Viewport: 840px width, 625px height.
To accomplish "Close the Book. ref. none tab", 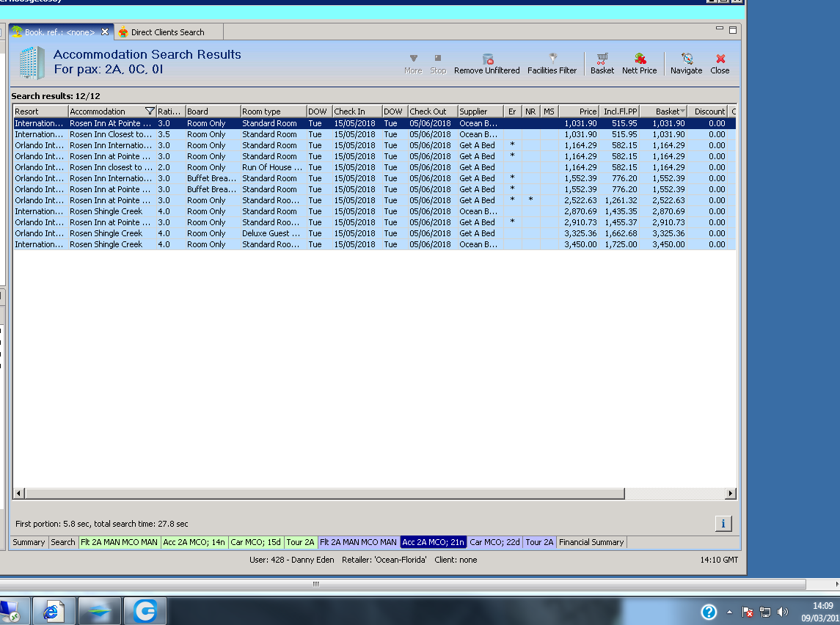I will (x=105, y=32).
